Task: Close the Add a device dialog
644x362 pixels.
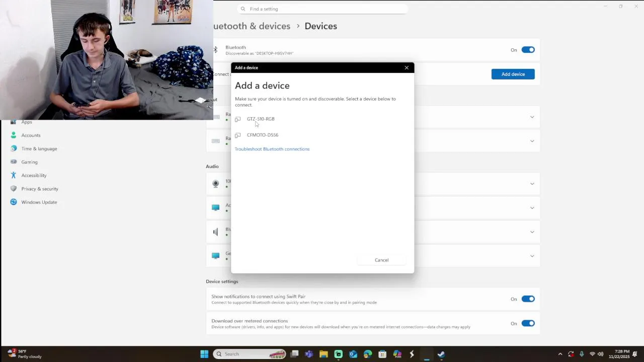Action: (407, 68)
